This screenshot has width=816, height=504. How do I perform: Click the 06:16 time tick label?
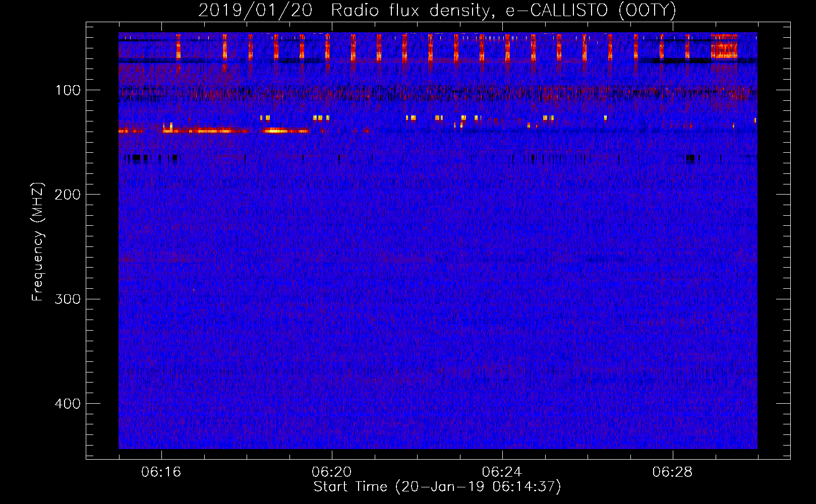tap(161, 472)
